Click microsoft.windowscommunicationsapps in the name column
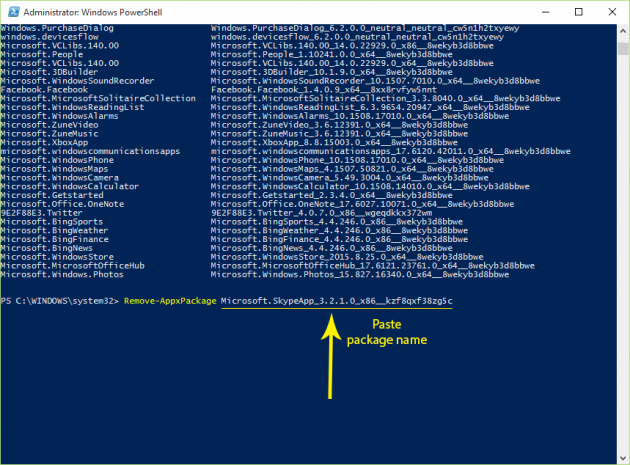 click(90, 151)
